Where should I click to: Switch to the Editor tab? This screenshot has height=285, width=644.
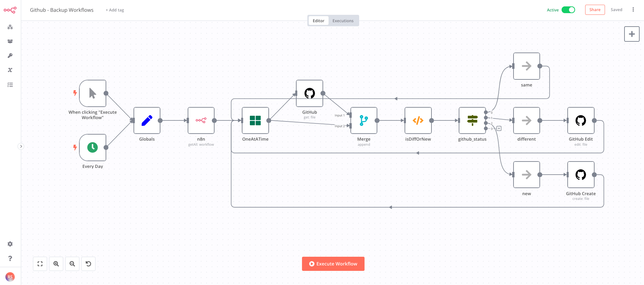tap(318, 21)
